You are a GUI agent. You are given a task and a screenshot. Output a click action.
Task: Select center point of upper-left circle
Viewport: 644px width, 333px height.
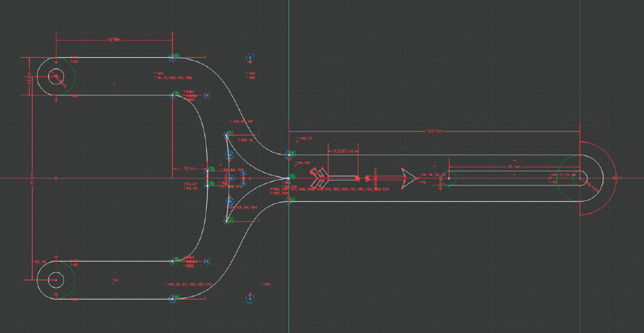tap(55, 76)
